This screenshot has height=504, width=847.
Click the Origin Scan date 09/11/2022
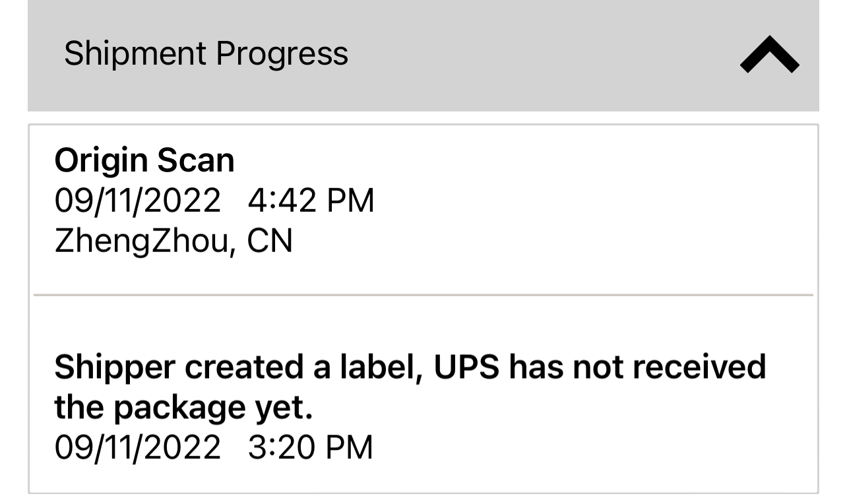(137, 201)
